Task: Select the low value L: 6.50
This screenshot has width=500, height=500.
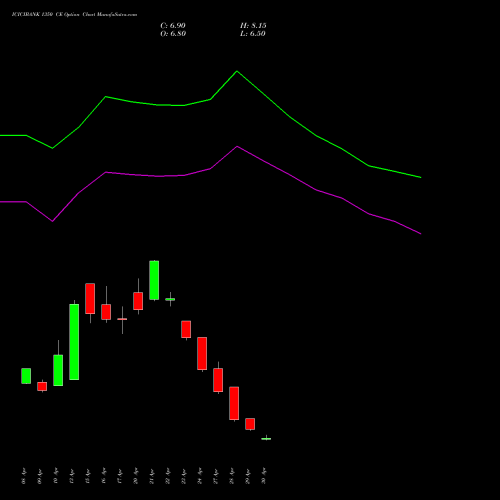Action: pyautogui.click(x=253, y=34)
